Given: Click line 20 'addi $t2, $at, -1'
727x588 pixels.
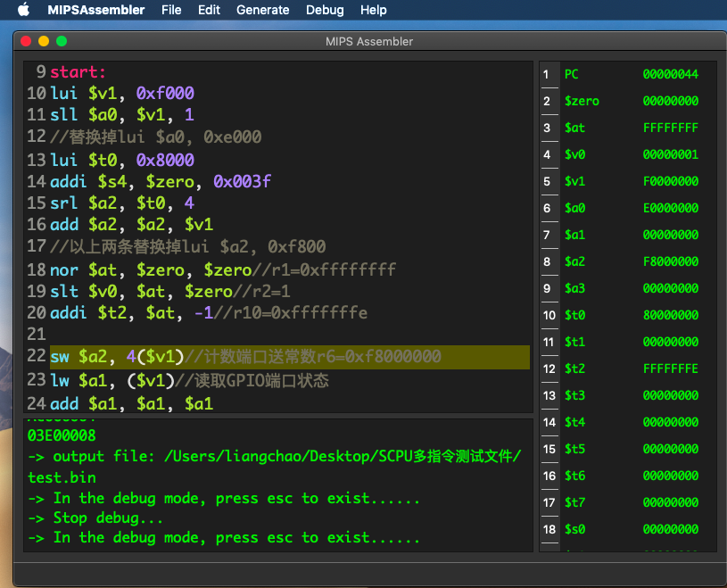Looking at the screenshot, I should click(132, 312).
